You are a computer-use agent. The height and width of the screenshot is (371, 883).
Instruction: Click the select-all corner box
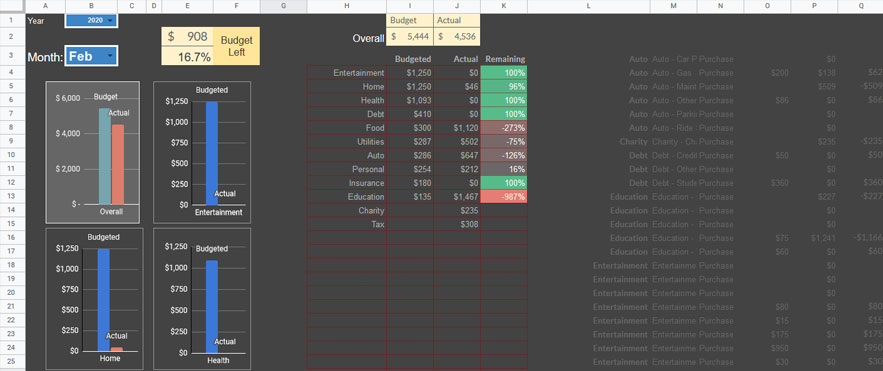tap(12, 6)
